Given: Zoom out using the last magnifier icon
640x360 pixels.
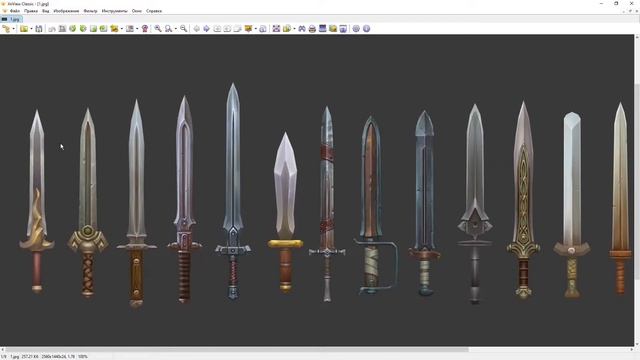Looking at the screenshot, I should (x=184, y=29).
